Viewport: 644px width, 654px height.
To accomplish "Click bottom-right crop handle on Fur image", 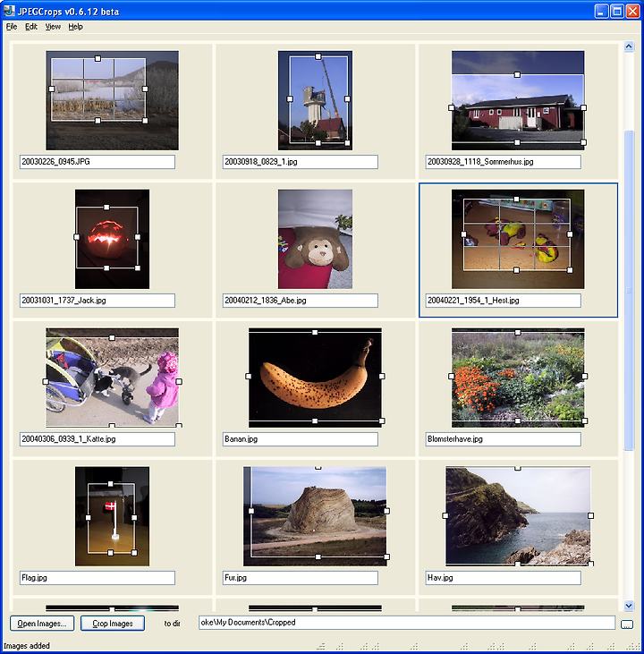I will (x=386, y=556).
